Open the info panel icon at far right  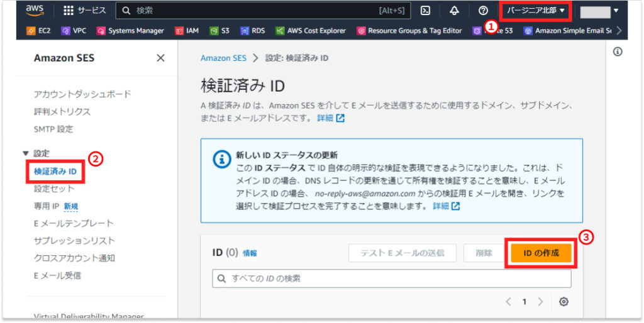pos(618,52)
